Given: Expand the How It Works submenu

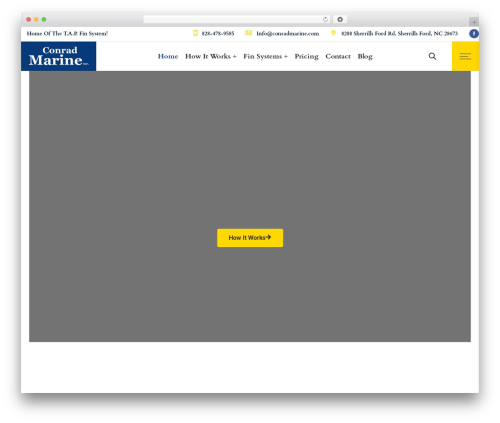Looking at the screenshot, I should (x=211, y=56).
